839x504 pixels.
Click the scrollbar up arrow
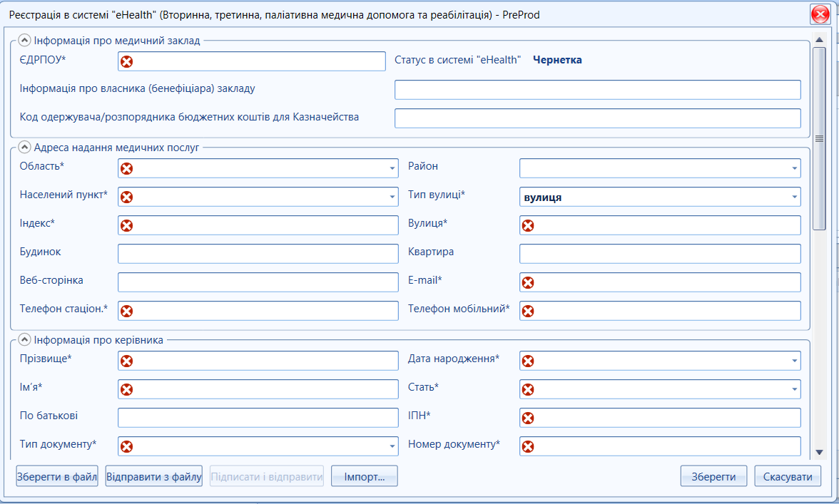point(819,39)
